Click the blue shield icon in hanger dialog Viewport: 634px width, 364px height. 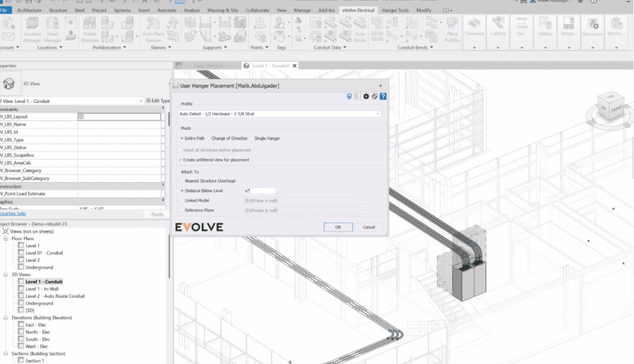(x=350, y=96)
